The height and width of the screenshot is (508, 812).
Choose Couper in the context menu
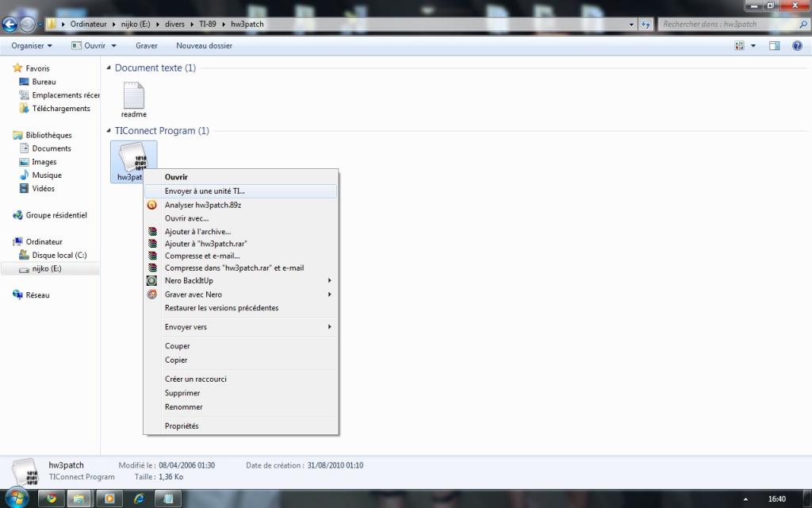[241, 346]
